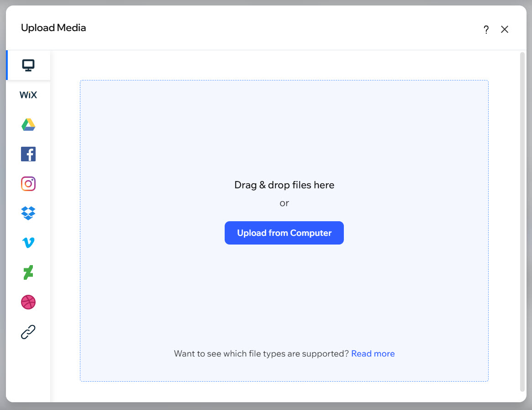The width and height of the screenshot is (532, 410).
Task: Click the blue active tab indicator bar
Action: (6, 65)
